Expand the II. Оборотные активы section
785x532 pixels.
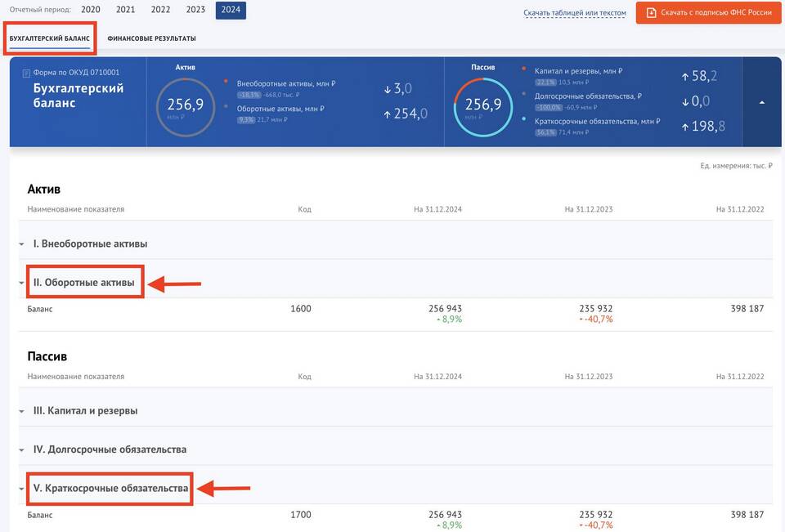tap(83, 283)
